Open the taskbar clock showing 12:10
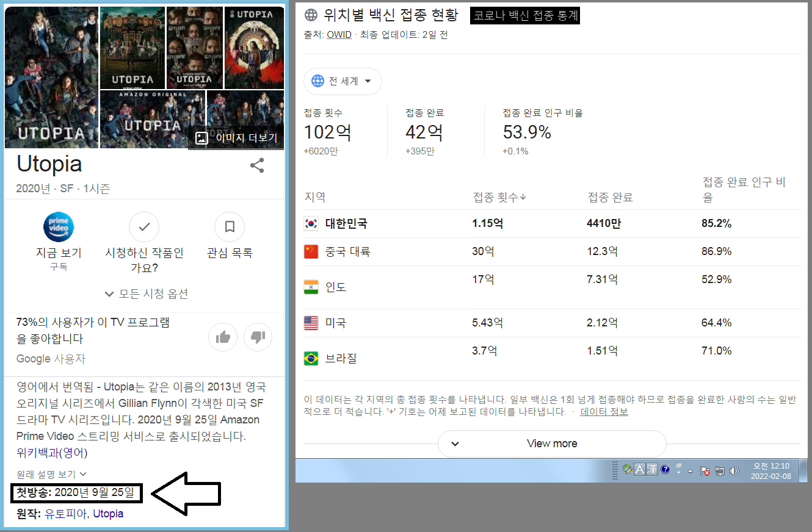 [771, 470]
